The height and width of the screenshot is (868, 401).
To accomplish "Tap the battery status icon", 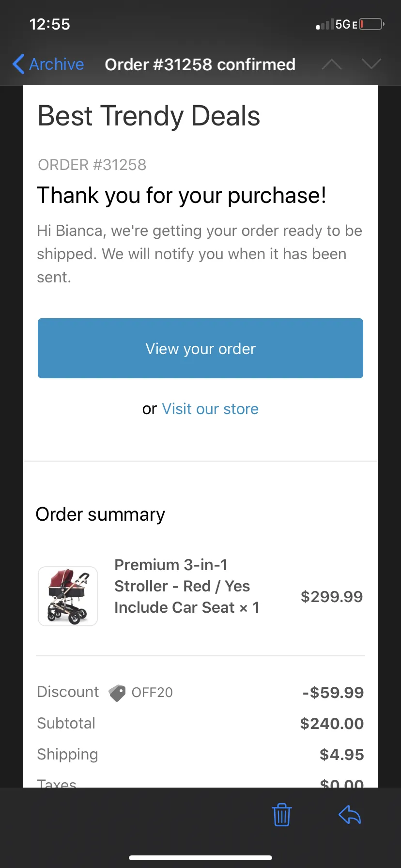I will coord(371,24).
